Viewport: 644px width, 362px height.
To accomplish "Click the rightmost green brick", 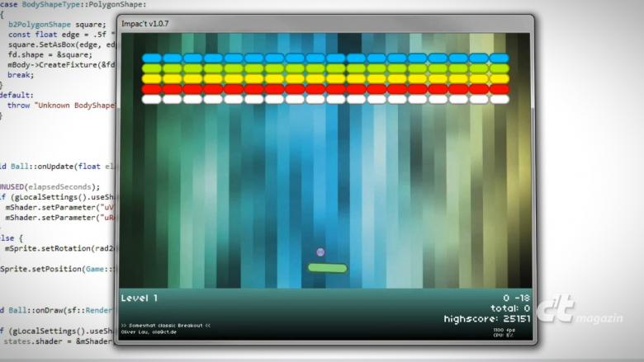I will tap(500, 68).
